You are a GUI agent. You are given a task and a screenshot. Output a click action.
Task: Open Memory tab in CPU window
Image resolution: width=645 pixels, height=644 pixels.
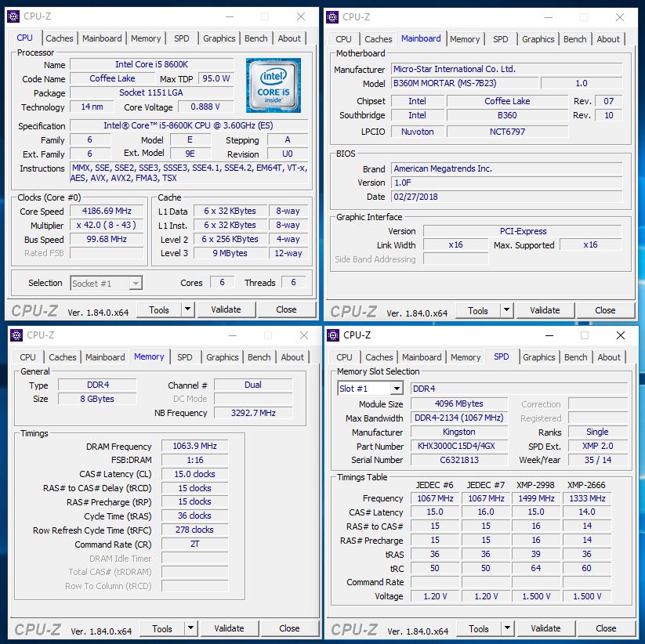[x=146, y=38]
